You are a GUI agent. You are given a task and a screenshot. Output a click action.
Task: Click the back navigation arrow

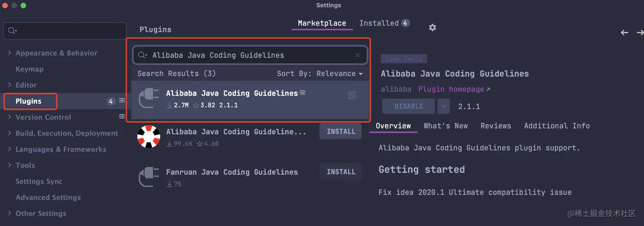(x=624, y=32)
